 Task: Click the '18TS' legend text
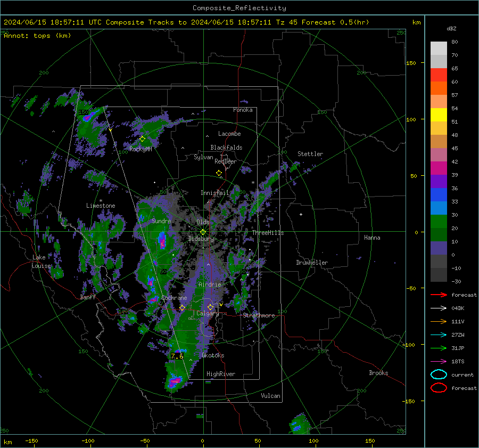(458, 362)
